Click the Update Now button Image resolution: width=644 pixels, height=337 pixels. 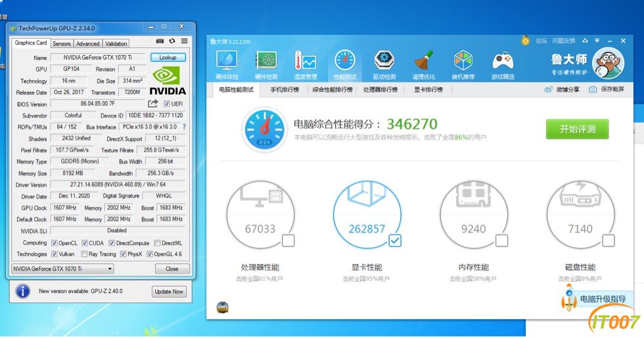pos(169,292)
